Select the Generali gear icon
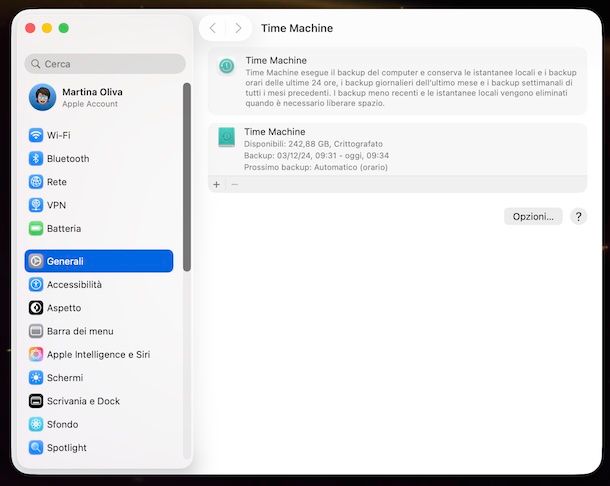 36,261
